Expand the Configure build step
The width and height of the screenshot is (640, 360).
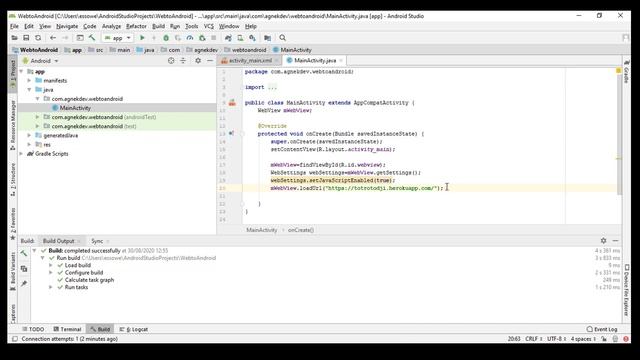tap(51, 273)
